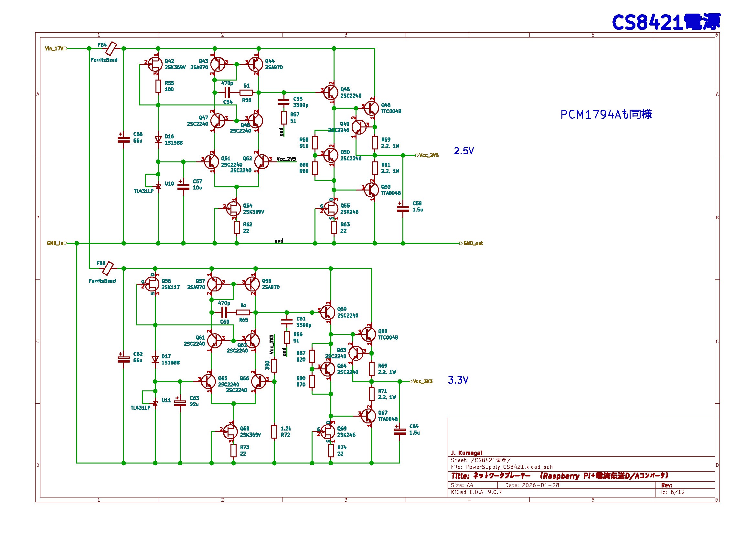The width and height of the screenshot is (756, 535).
Task: Click the Q42 2SK369V JFET symbol
Action: coord(155,64)
